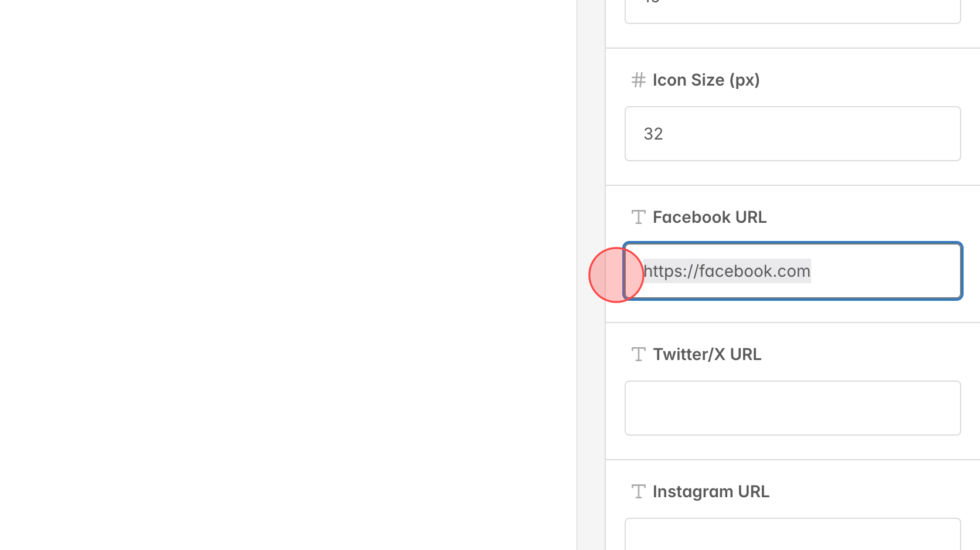Select the hash symbol in the Icon Size label
The image size is (980, 550).
coord(638,80)
